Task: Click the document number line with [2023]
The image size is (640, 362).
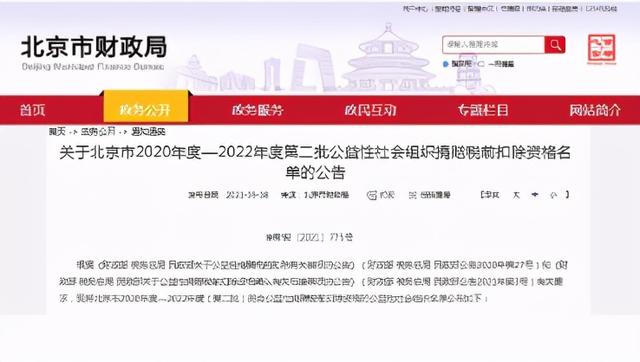Action: click(x=309, y=237)
